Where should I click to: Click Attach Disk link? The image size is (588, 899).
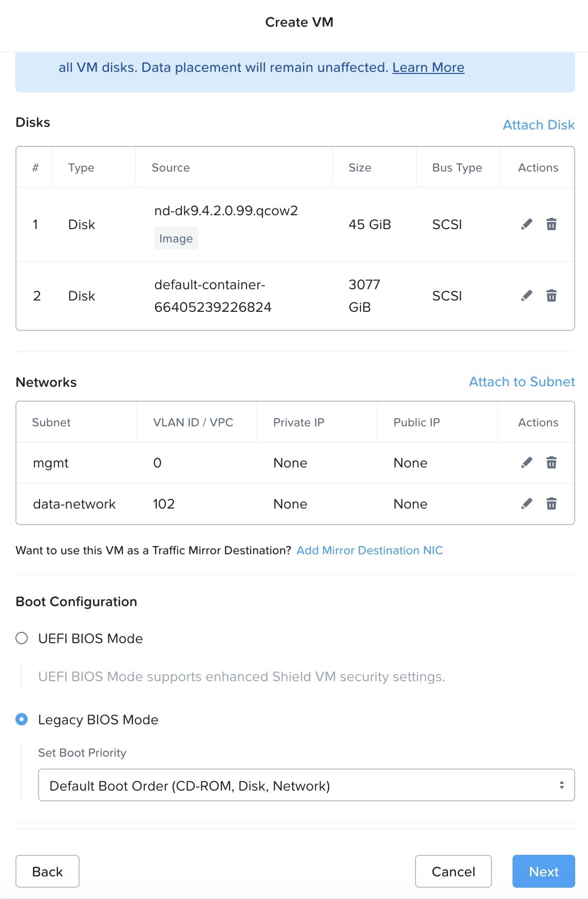pos(538,125)
